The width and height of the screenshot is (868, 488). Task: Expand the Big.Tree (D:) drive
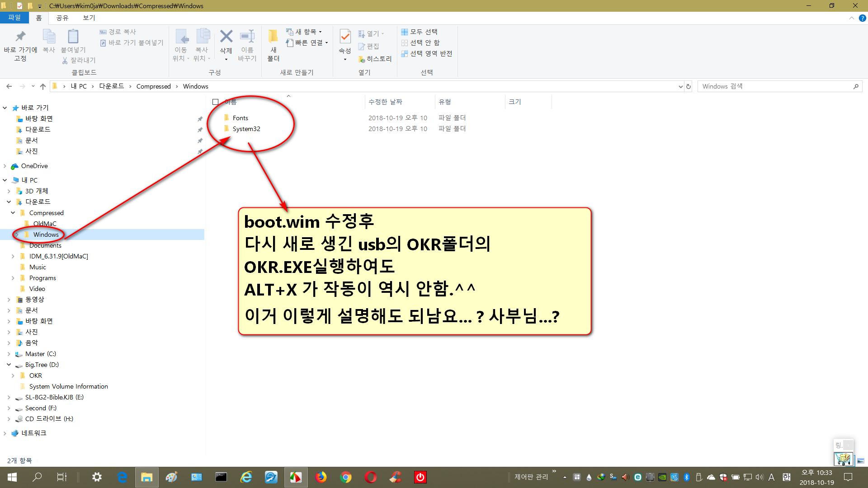tap(6, 364)
